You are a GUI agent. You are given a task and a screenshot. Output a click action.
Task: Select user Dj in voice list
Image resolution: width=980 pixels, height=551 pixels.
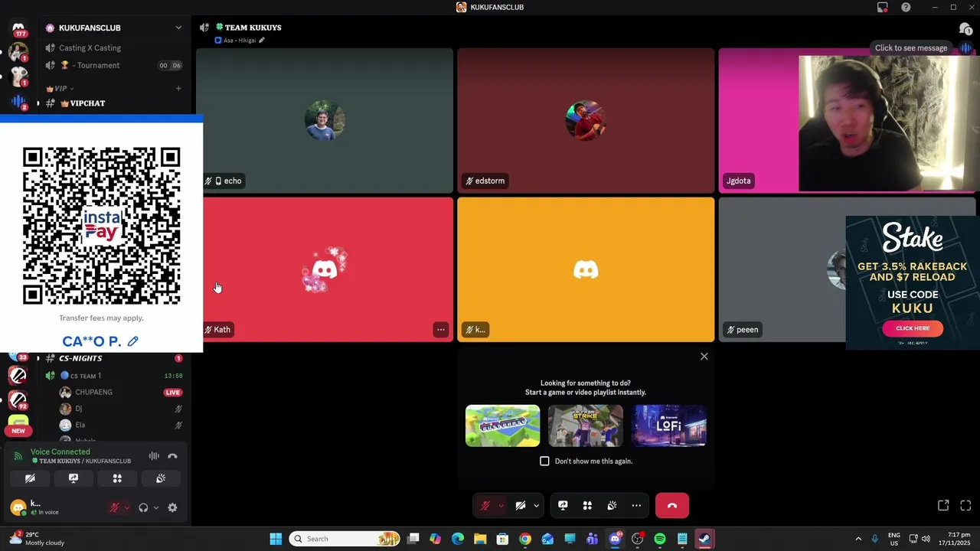[78, 409]
